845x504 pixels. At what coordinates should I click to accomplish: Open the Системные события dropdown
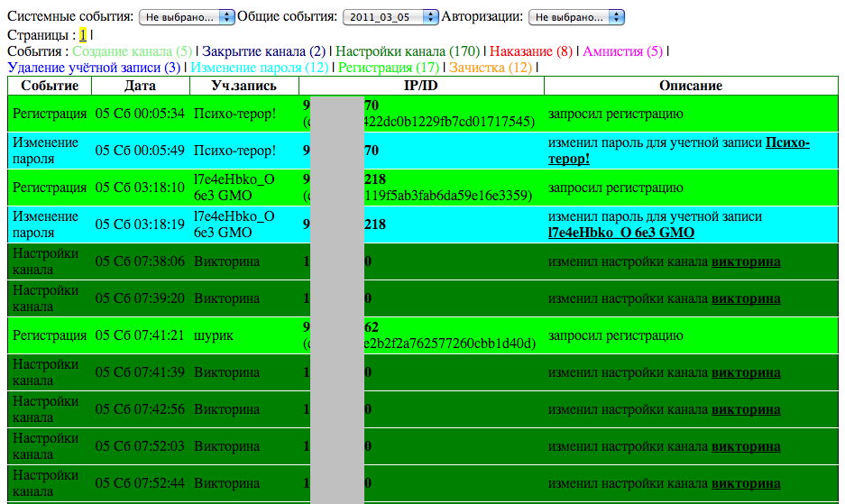pos(187,17)
